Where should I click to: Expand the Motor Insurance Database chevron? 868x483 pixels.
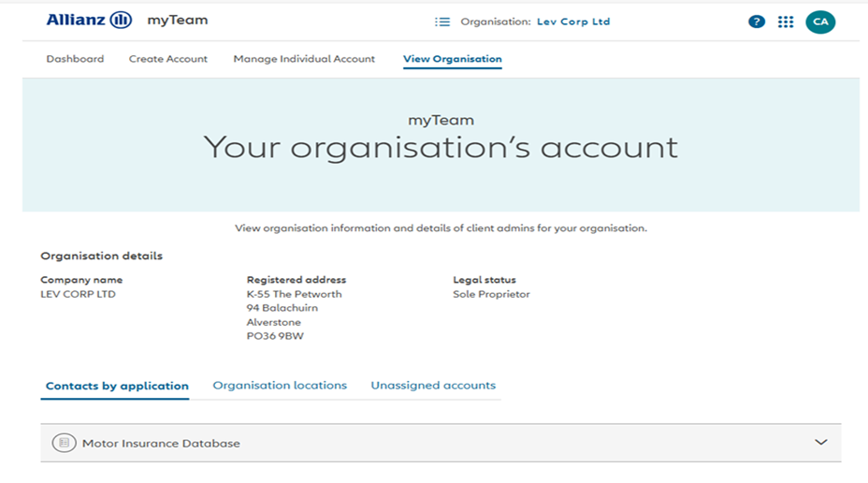(821, 442)
